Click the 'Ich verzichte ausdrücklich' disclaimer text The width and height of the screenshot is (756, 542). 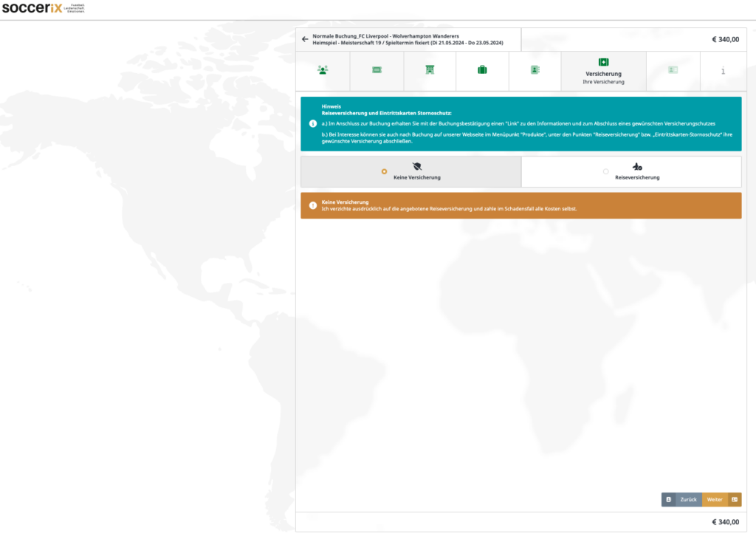tap(449, 209)
